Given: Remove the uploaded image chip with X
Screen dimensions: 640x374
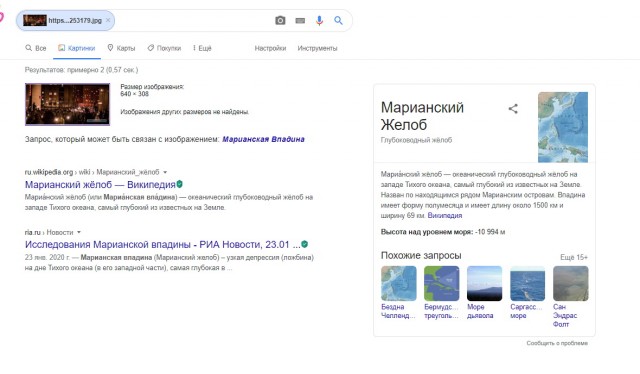Looking at the screenshot, I should click(108, 20).
